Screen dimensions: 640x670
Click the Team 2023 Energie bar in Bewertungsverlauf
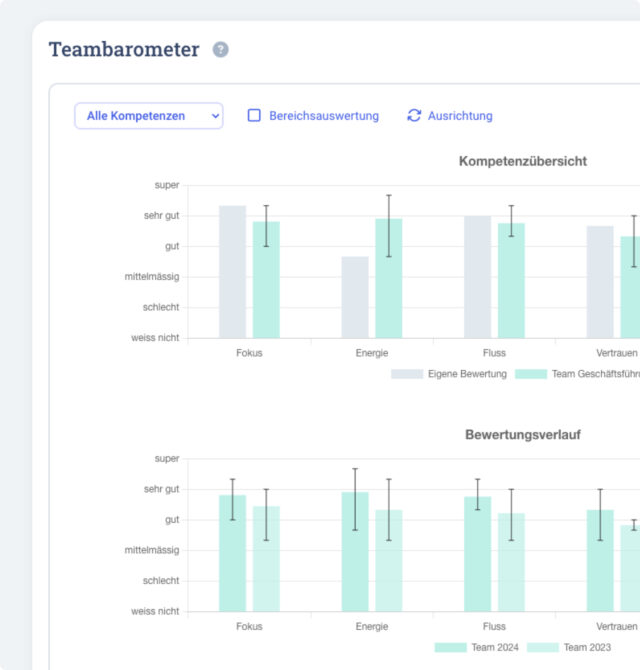click(x=389, y=561)
